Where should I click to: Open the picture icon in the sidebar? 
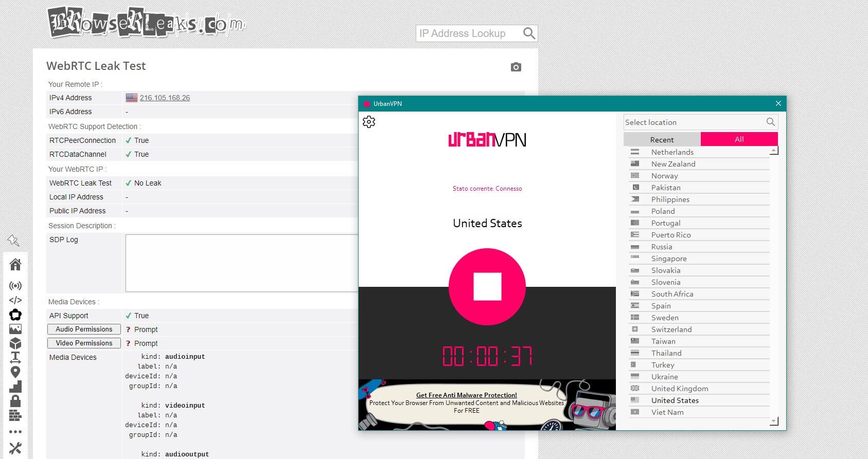15,329
